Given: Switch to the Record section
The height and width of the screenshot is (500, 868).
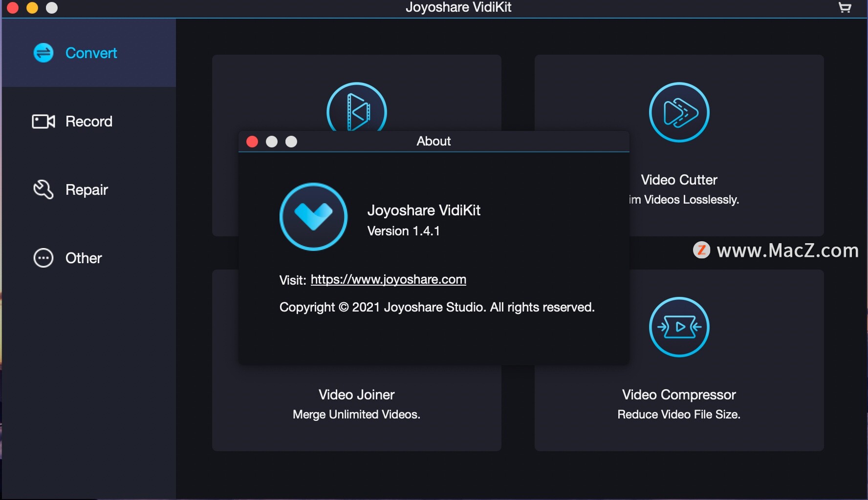Looking at the screenshot, I should (88, 121).
